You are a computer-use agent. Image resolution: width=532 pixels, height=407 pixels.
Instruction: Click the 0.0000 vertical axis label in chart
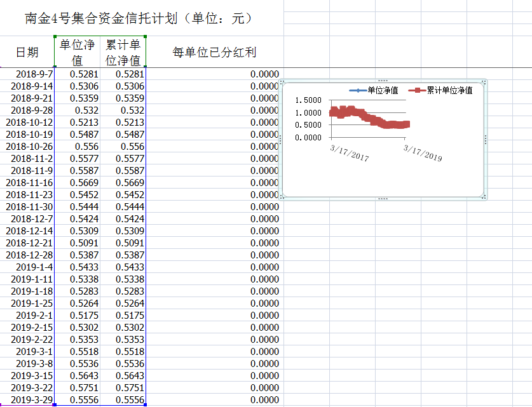click(308, 137)
